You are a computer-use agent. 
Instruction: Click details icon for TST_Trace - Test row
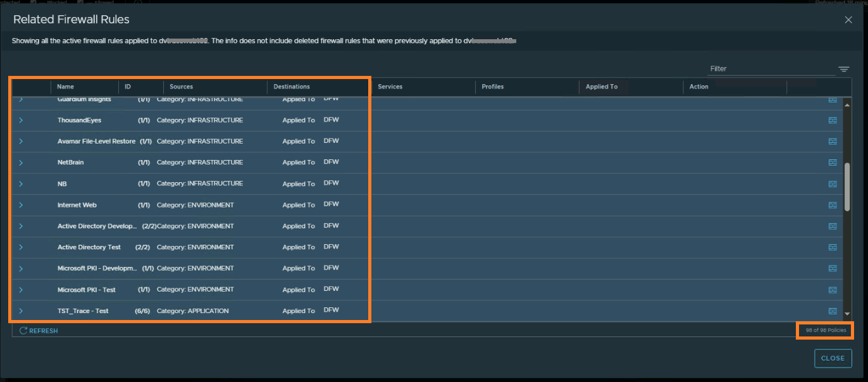coord(833,311)
